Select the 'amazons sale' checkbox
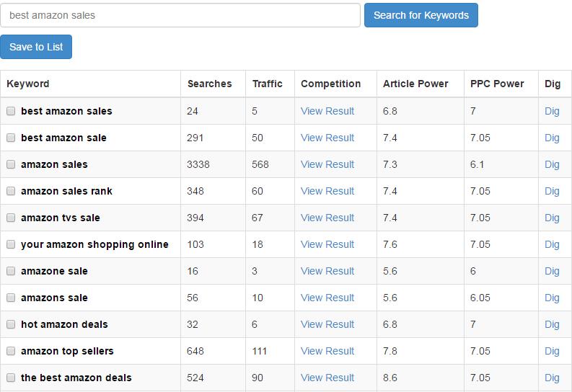Screen dimensions: 572x392 [x=11, y=298]
